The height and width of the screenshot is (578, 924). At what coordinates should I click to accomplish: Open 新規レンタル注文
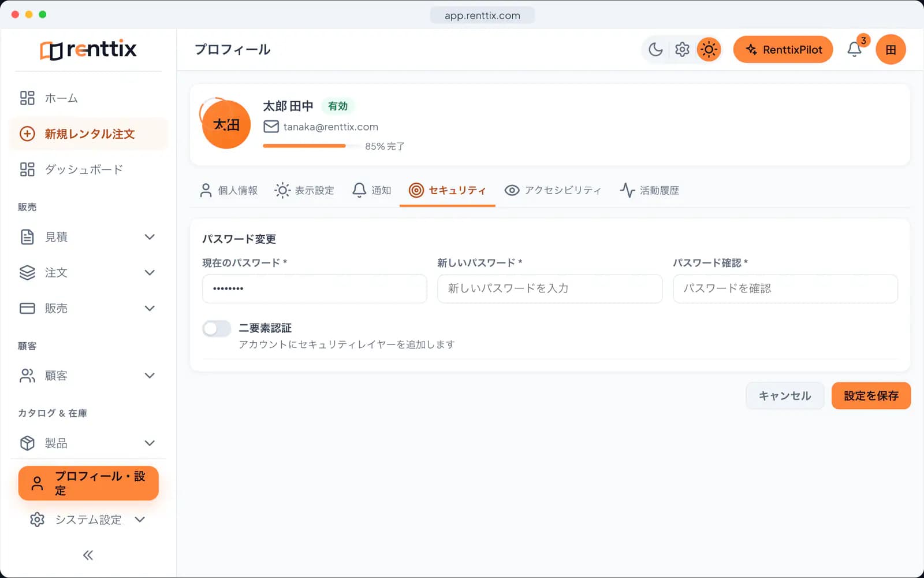88,134
